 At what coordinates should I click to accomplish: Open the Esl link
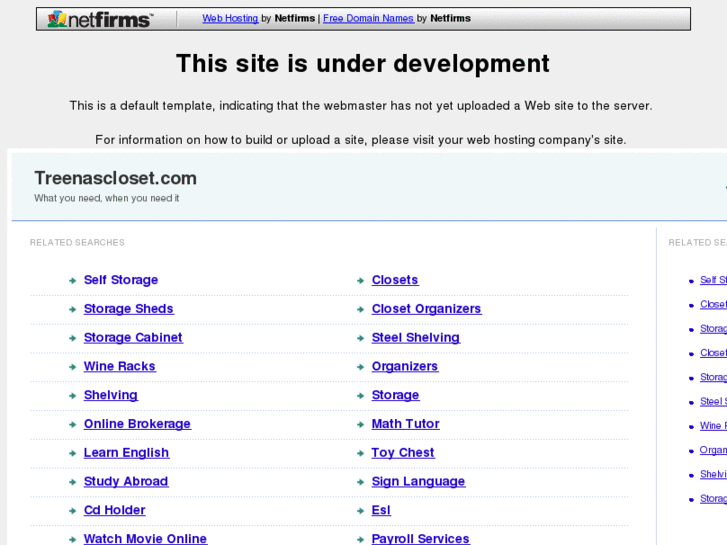381,510
